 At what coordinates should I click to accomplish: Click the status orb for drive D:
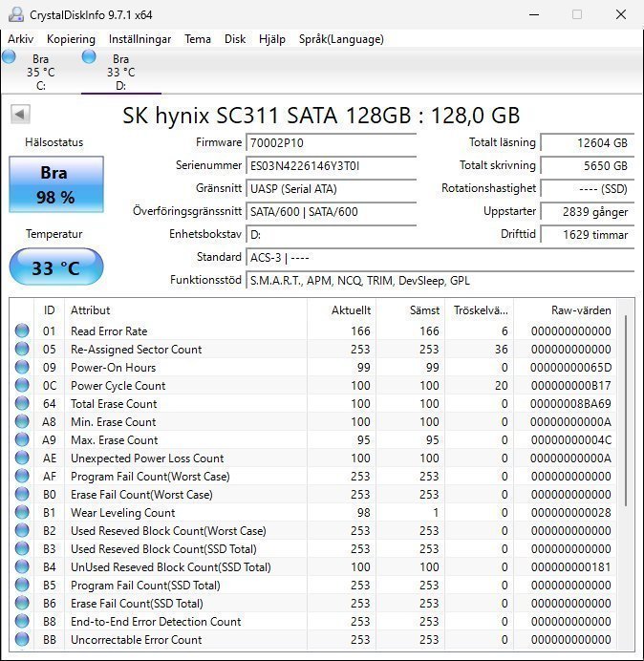(x=90, y=56)
